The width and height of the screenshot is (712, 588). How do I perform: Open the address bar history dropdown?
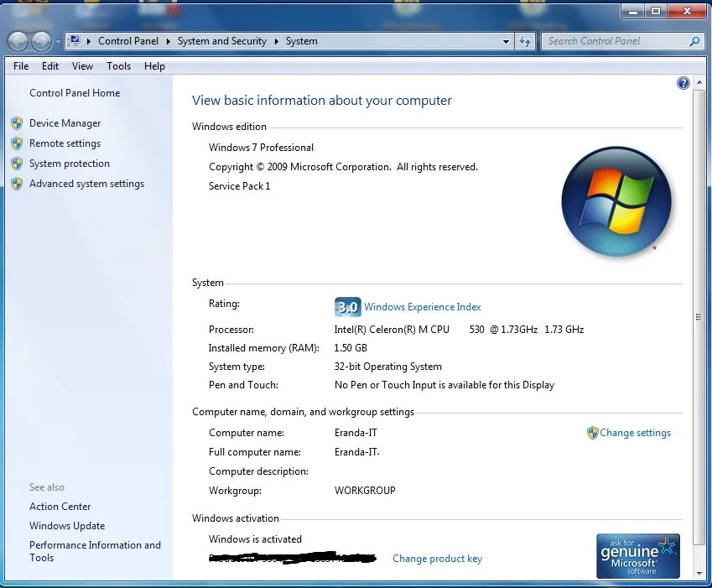tap(506, 41)
